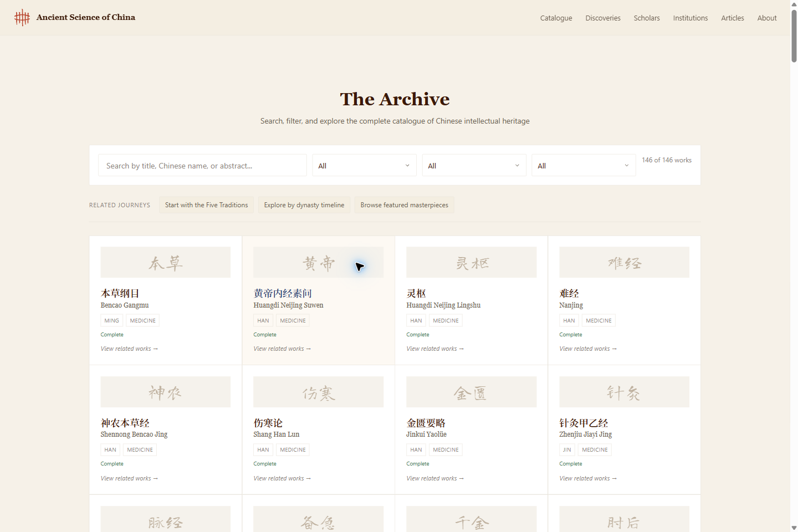Expand the middle All filter dropdown

click(474, 165)
